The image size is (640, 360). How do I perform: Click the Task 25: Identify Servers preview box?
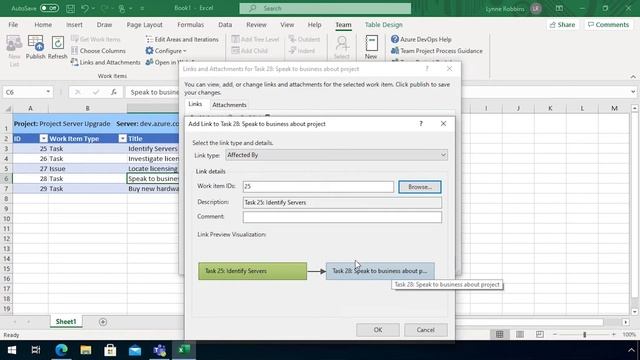(x=252, y=271)
